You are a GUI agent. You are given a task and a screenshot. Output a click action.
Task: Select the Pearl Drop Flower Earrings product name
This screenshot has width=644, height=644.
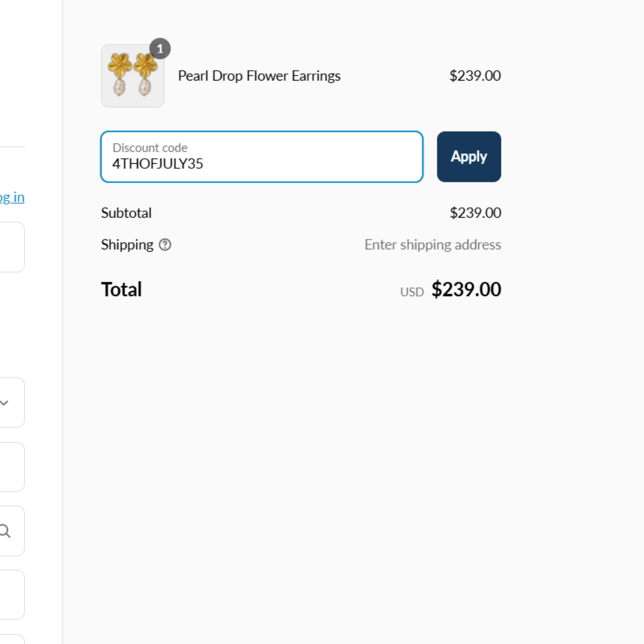click(259, 76)
